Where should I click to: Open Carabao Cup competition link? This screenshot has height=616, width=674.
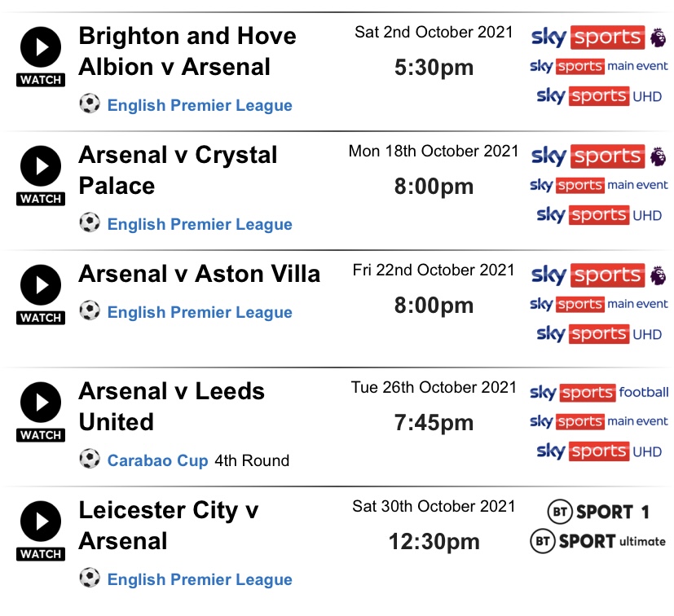pyautogui.click(x=158, y=460)
